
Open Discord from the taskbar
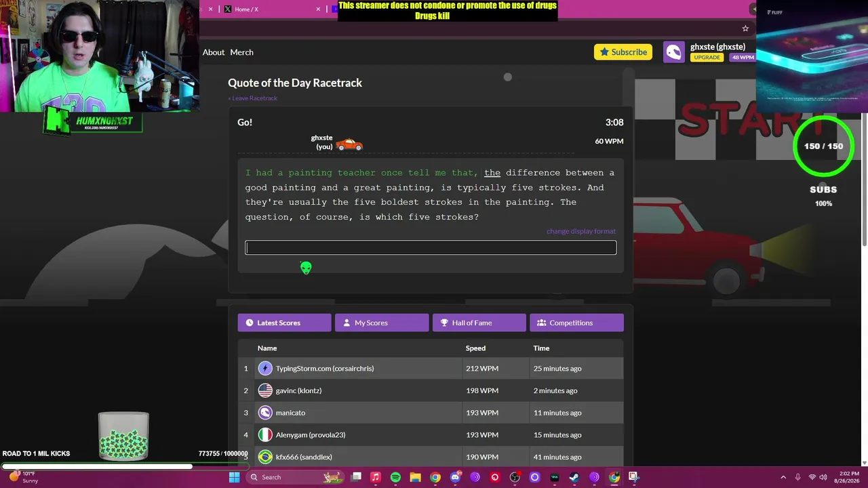coord(455,477)
